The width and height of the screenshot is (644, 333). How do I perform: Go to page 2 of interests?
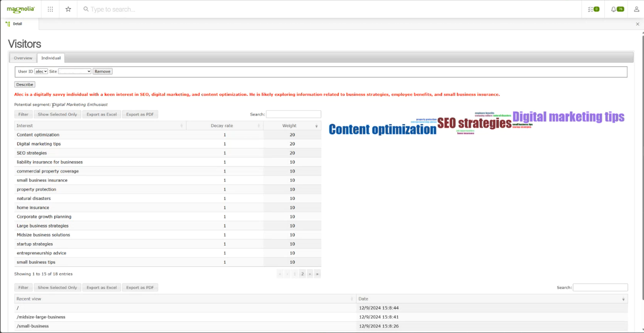[302, 274]
